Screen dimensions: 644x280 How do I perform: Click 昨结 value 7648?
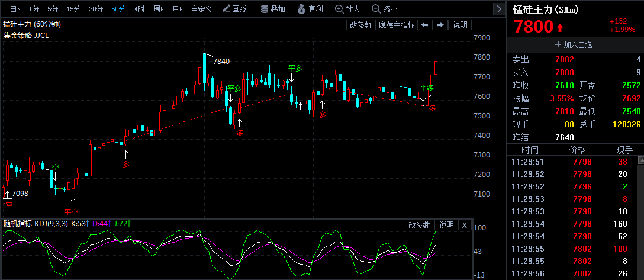[565, 137]
